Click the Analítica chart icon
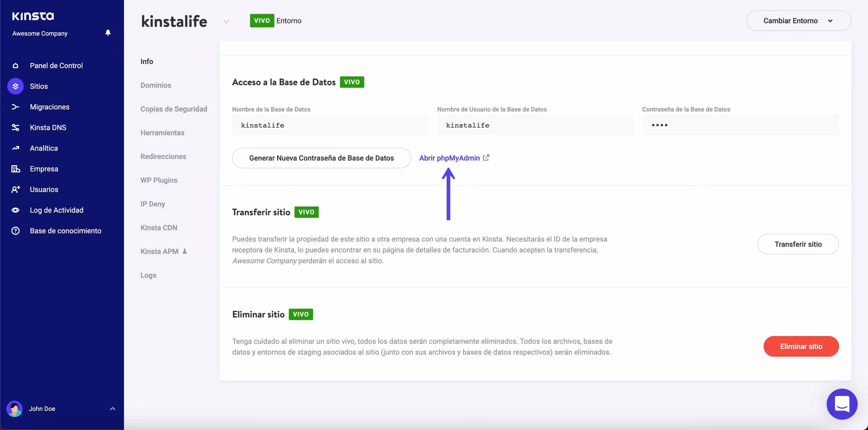The width and height of the screenshot is (868, 430). coord(15,148)
